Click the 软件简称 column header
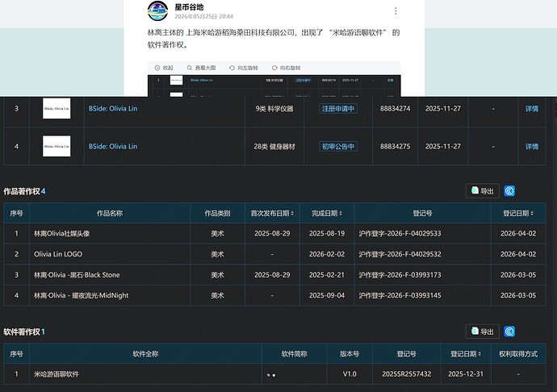Screen dimensions: 557x392 294,353
